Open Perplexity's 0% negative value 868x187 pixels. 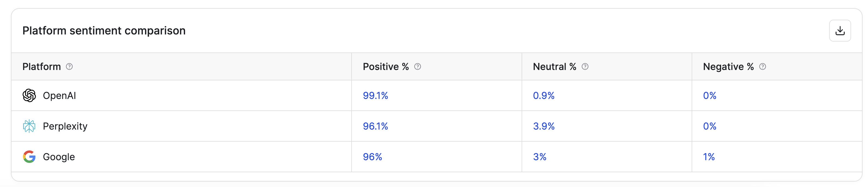(710, 126)
